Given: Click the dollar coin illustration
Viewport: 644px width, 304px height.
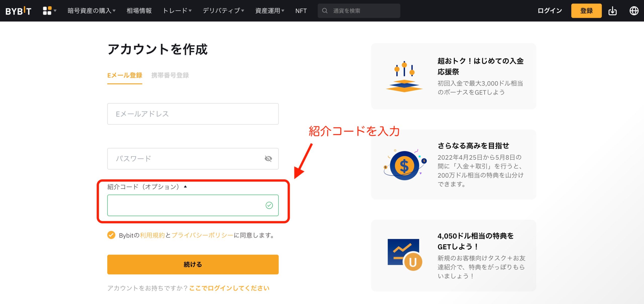Looking at the screenshot, I should tap(405, 165).
